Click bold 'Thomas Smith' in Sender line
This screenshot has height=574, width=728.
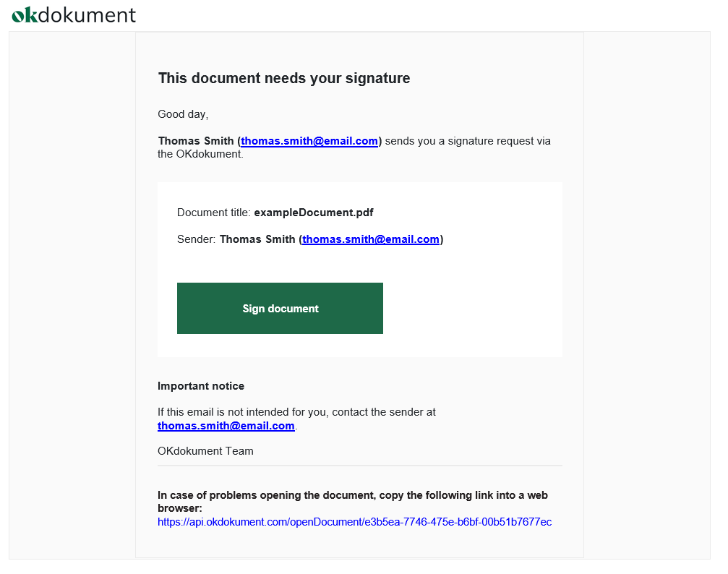tap(257, 239)
